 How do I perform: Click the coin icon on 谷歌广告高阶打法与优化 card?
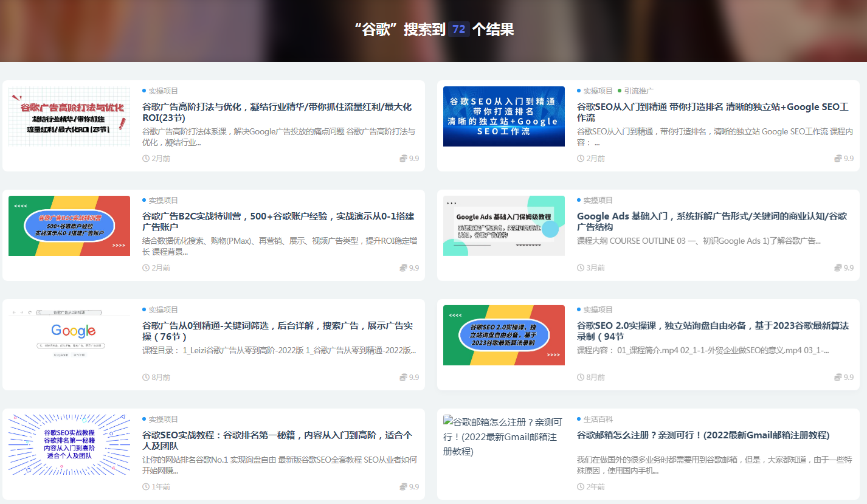click(403, 159)
